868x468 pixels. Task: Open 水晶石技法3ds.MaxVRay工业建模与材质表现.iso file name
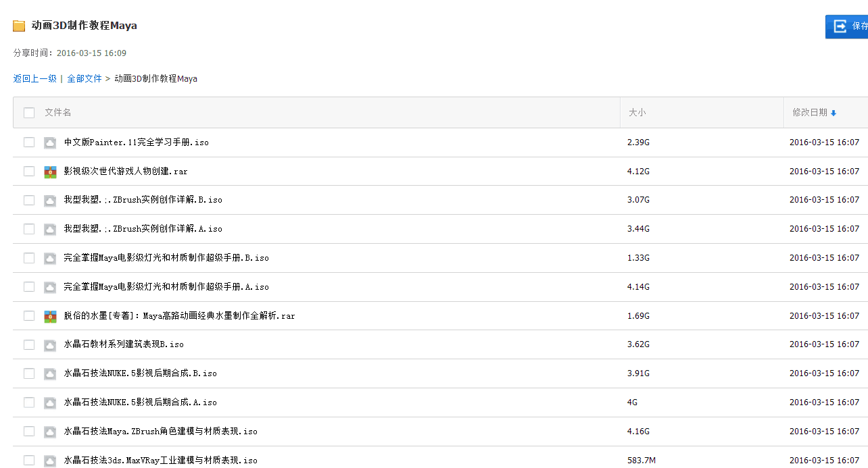pyautogui.click(x=161, y=461)
